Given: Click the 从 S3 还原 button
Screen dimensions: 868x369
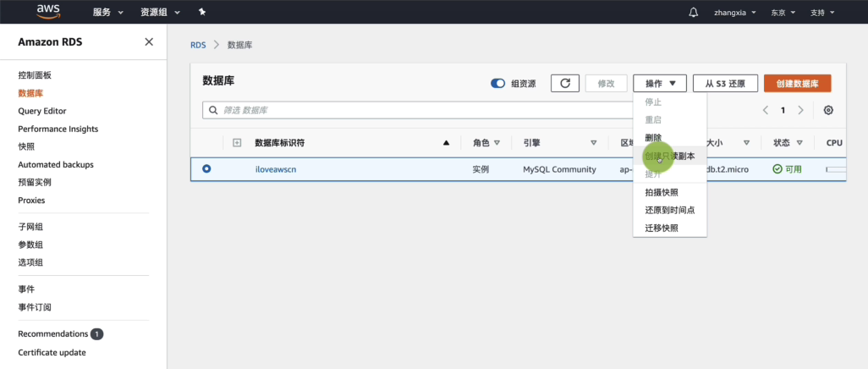Looking at the screenshot, I should 725,83.
